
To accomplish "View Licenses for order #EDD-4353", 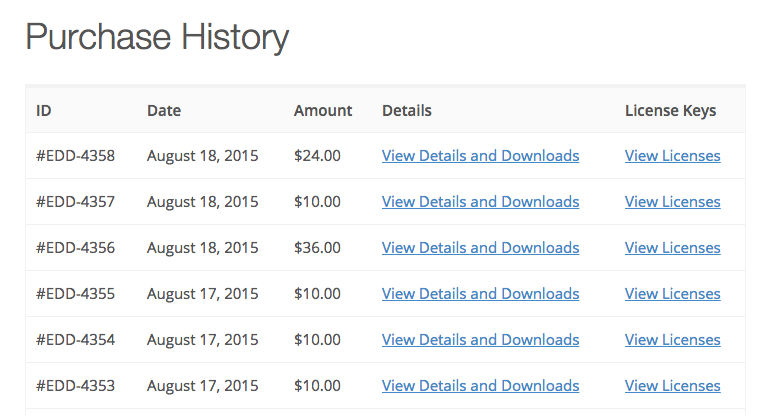I will coord(672,386).
